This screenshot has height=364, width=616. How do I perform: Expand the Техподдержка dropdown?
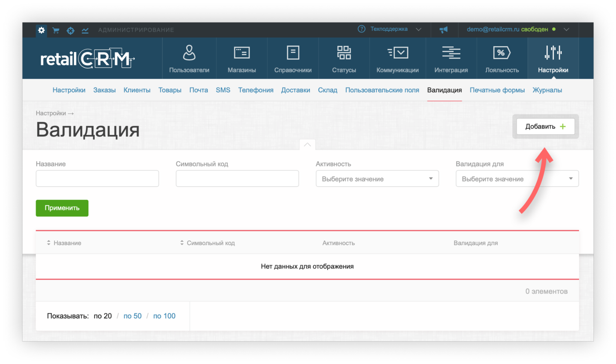pyautogui.click(x=418, y=29)
